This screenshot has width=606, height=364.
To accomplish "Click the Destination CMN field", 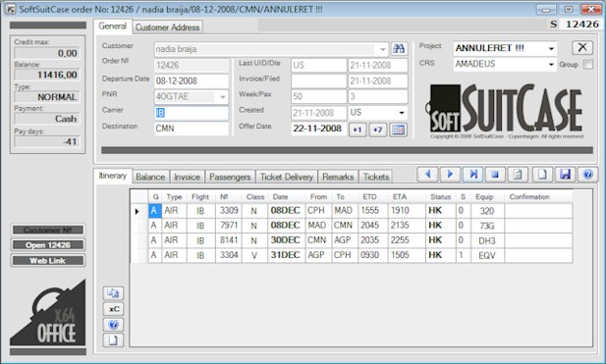I will pos(192,129).
